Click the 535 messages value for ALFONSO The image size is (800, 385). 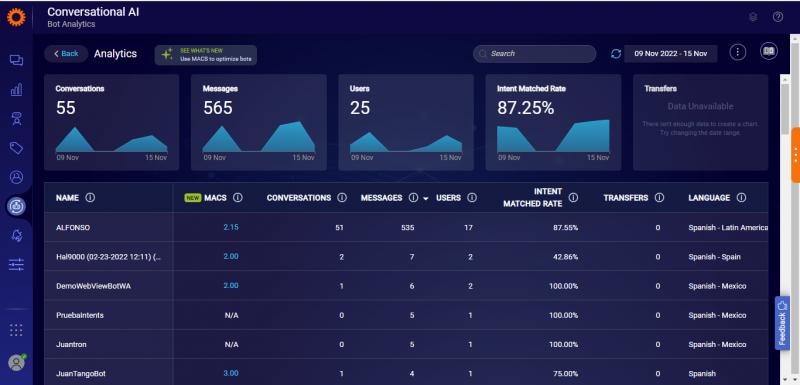pyautogui.click(x=408, y=227)
